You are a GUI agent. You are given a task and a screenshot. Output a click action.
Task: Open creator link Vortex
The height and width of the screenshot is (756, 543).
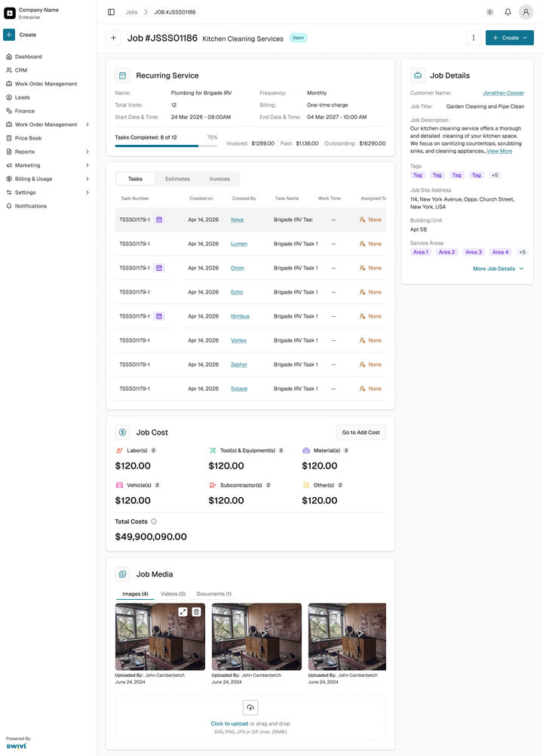pyautogui.click(x=238, y=340)
